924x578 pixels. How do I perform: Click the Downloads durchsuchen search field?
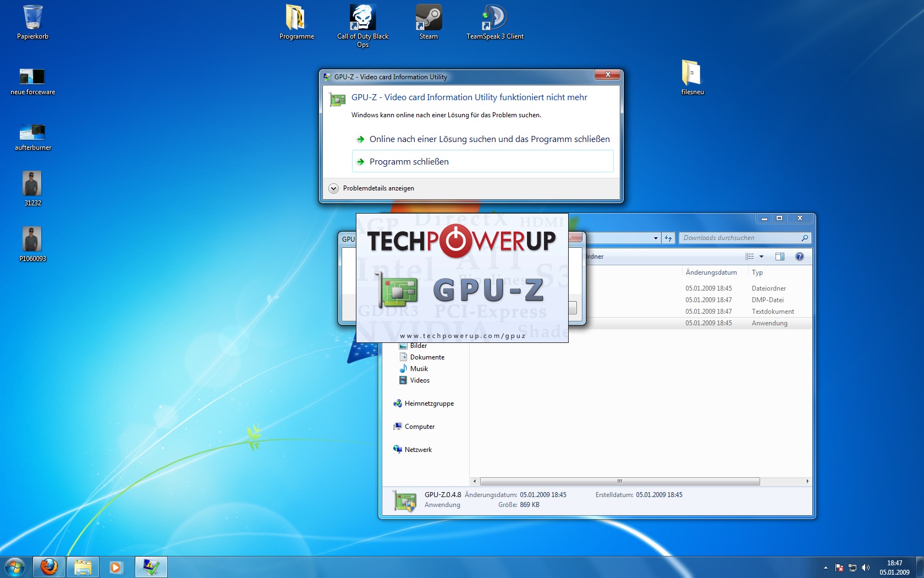click(740, 238)
